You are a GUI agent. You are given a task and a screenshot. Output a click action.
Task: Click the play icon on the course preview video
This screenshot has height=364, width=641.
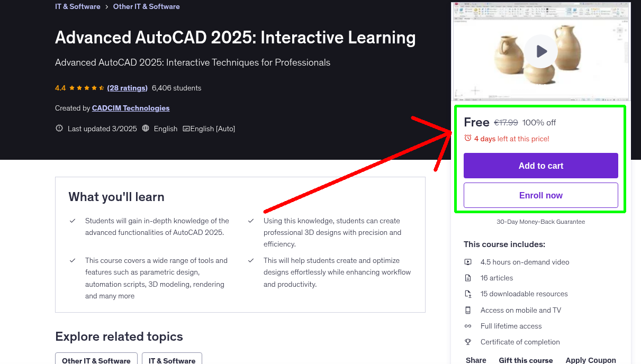click(x=540, y=51)
